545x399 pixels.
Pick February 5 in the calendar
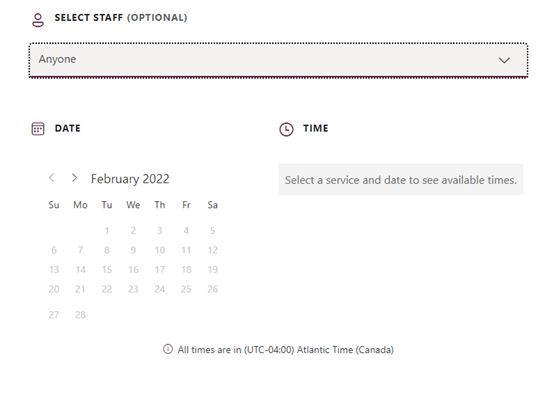tap(212, 230)
